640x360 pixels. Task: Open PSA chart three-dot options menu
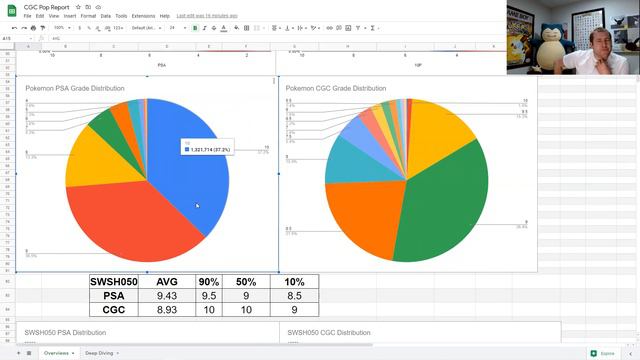pos(274,81)
